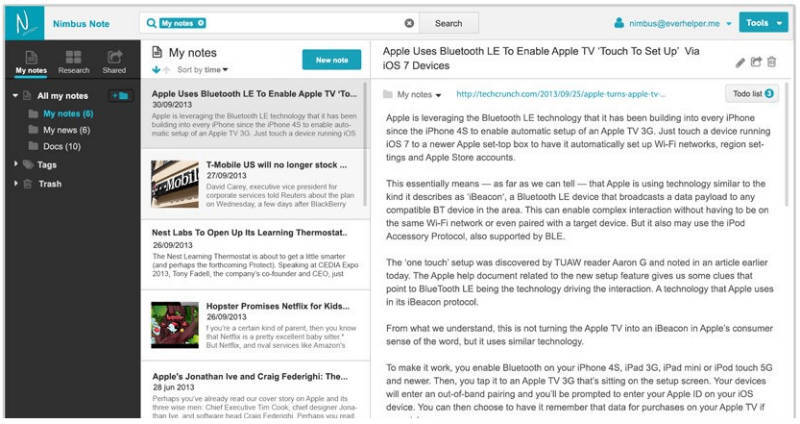
Task: Open the Tools dropdown menu
Action: (763, 23)
